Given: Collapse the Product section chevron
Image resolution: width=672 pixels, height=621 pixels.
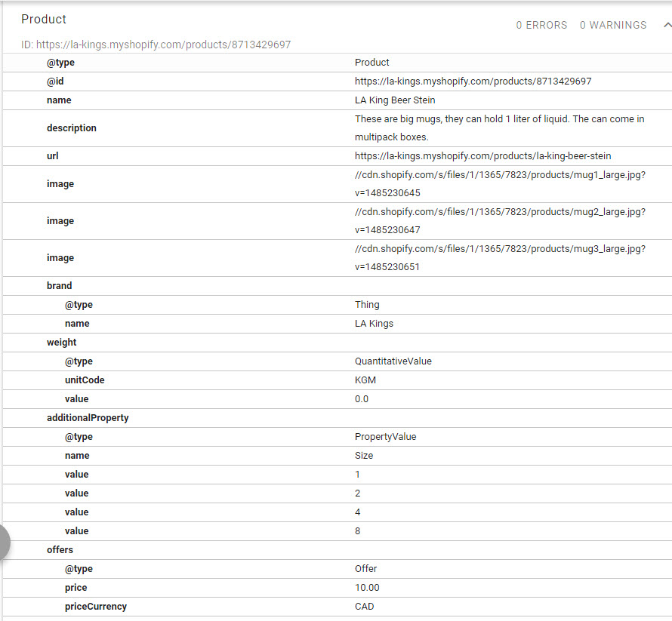Looking at the screenshot, I should 667,25.
